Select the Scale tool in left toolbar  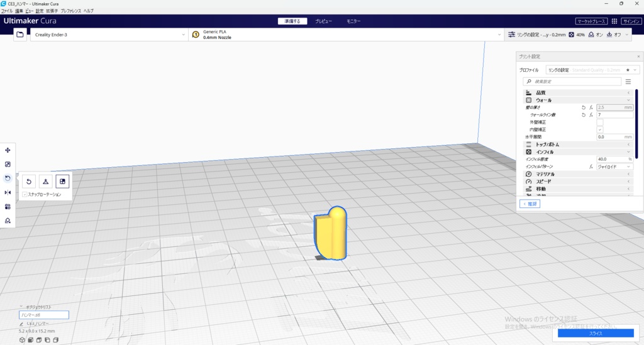click(8, 165)
